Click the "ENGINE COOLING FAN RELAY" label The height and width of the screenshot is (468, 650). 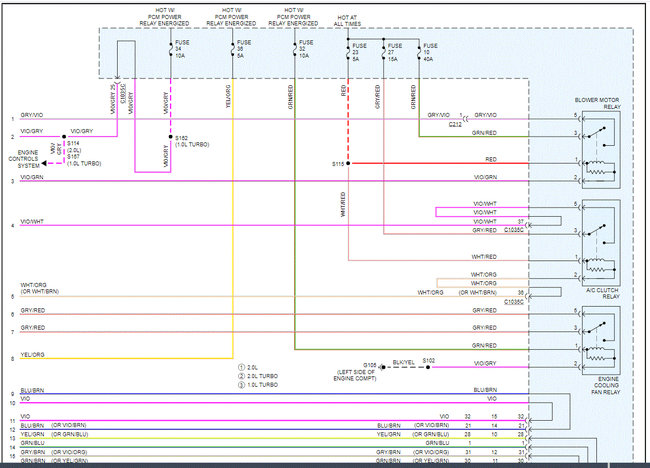607,386
